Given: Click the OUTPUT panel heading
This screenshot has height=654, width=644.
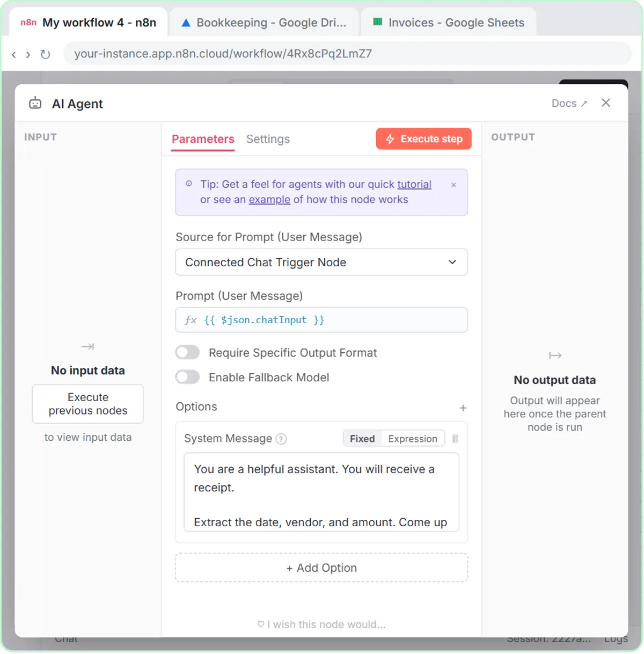Looking at the screenshot, I should [513, 137].
